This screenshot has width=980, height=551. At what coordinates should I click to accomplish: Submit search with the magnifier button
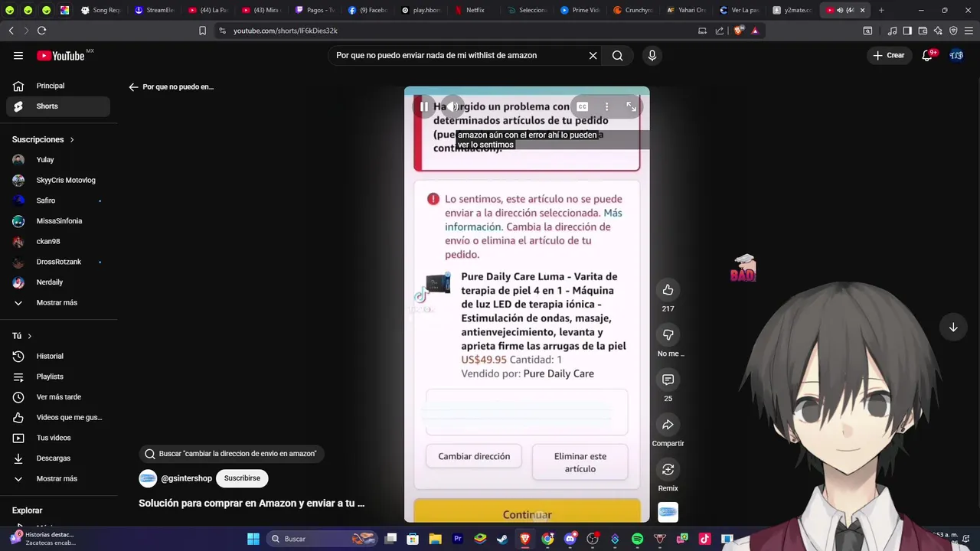point(617,55)
